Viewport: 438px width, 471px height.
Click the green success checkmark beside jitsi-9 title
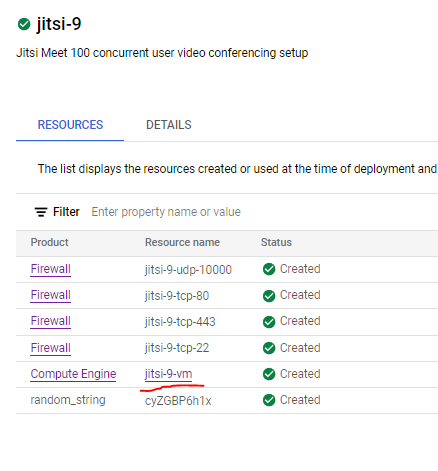24,24
